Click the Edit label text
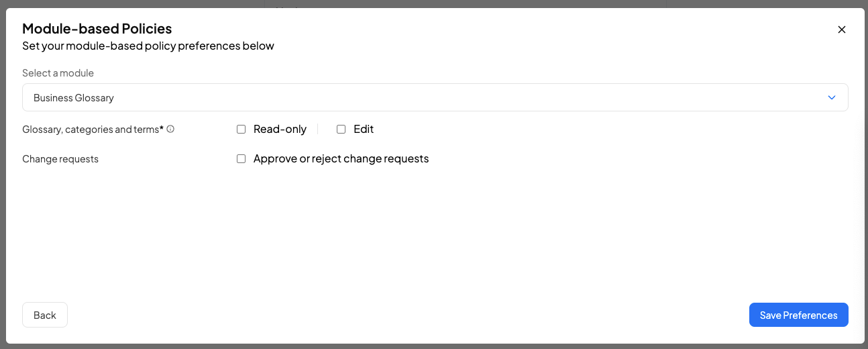 [x=364, y=129]
